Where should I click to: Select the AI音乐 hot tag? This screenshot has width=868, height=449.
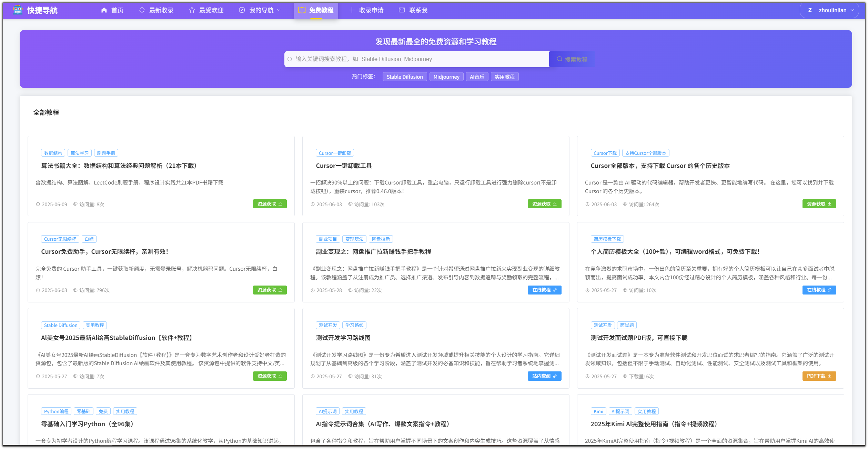tap(477, 77)
